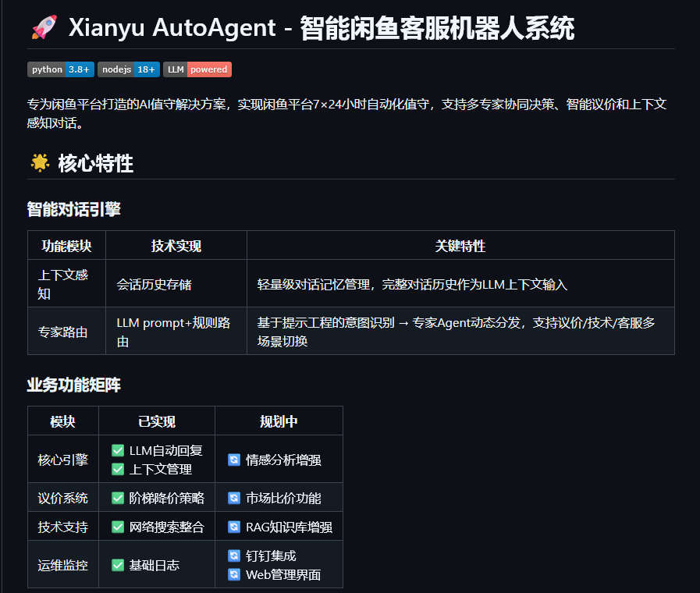Image resolution: width=700 pixels, height=593 pixels.
Task: Click the 功能模块 column header
Action: 66,246
